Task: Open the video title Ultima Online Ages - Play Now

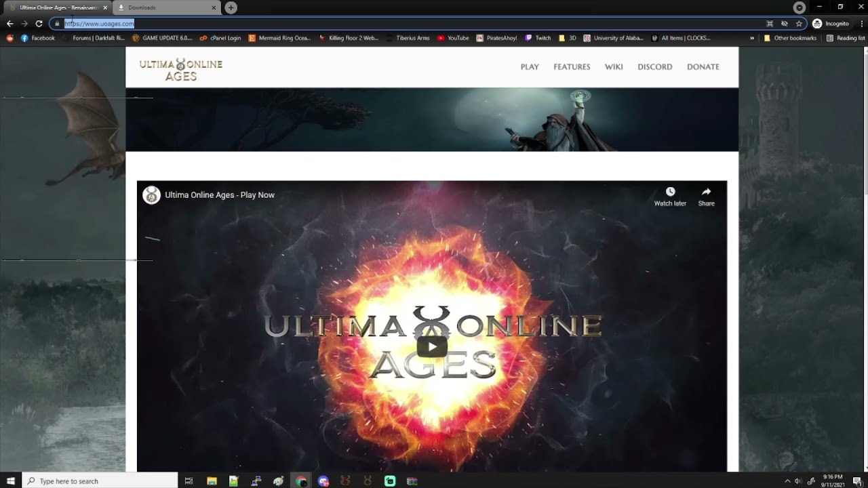Action: [x=220, y=195]
